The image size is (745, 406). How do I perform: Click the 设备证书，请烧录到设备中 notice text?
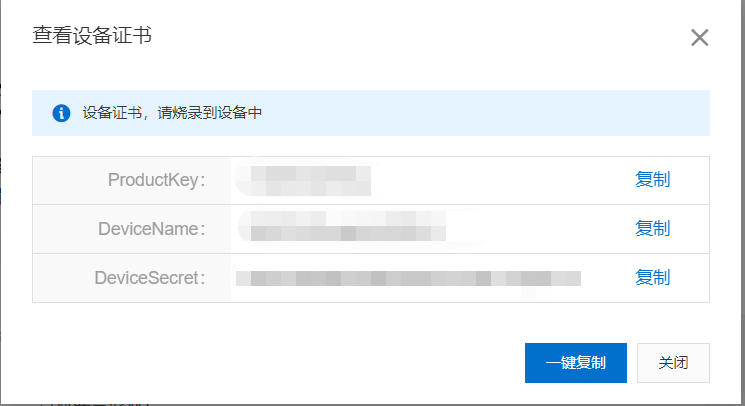172,113
